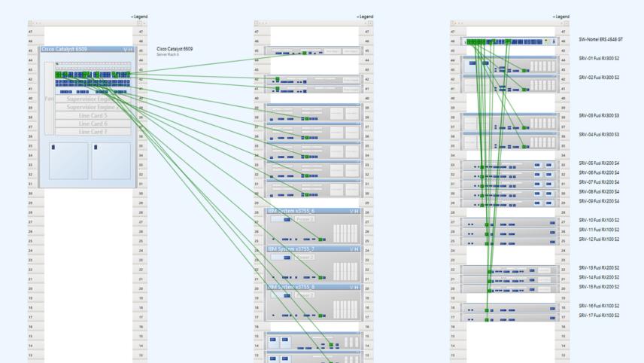Image resolution: width=644 pixels, height=363 pixels.
Task: Click the green network port on IBM System x3755_6
Action: [320, 239]
